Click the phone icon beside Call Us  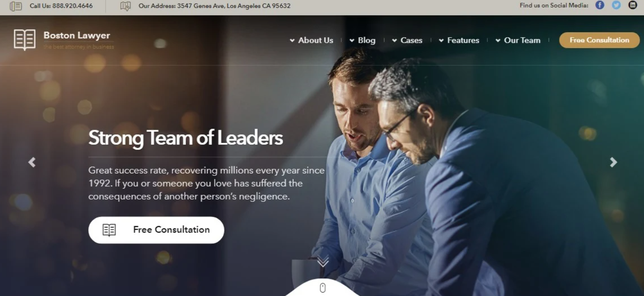point(16,6)
